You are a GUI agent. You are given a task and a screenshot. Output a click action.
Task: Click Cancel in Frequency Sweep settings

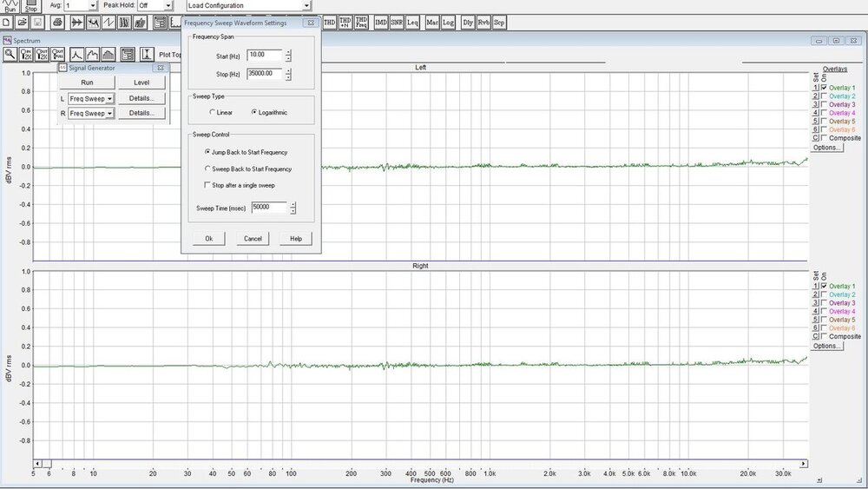(x=253, y=239)
